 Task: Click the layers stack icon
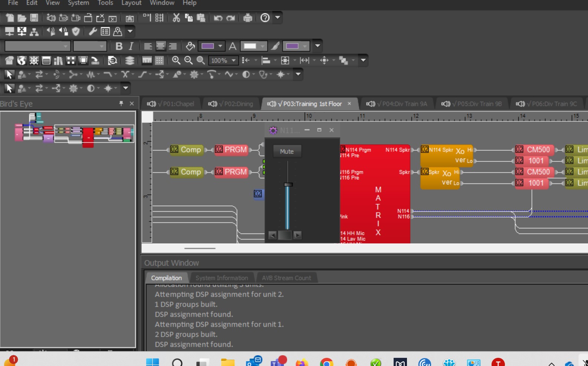coord(129,60)
